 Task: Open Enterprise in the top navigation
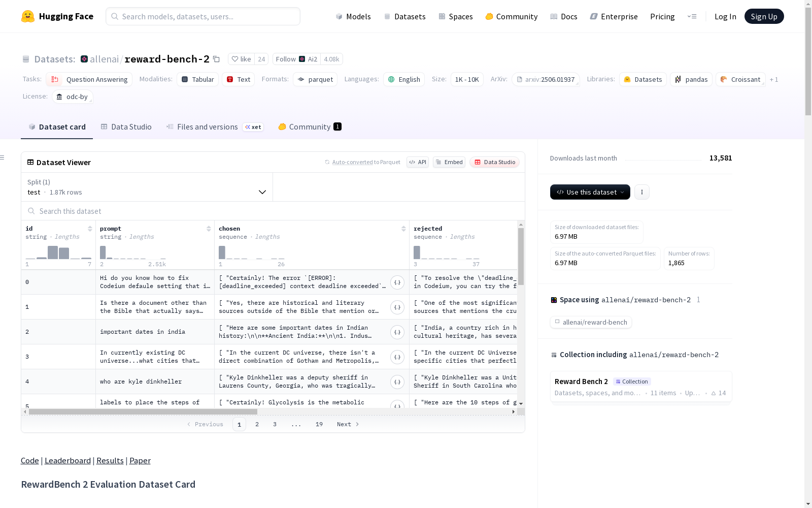614,16
